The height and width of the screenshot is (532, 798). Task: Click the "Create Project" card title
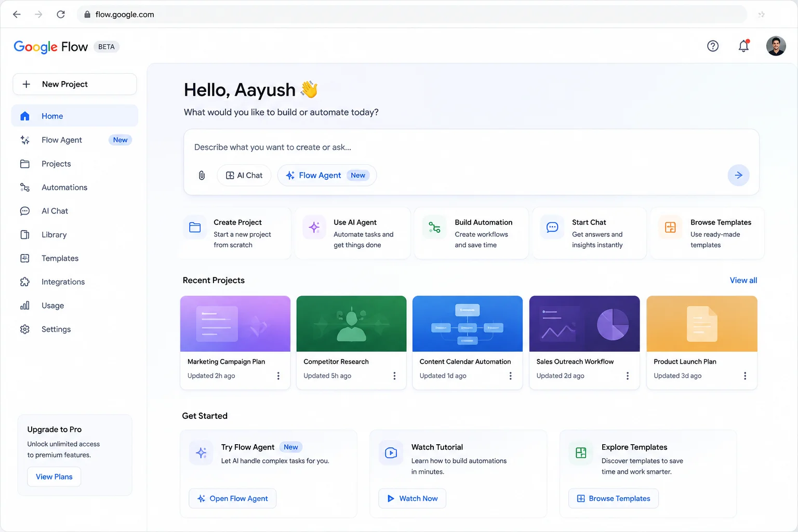point(237,222)
